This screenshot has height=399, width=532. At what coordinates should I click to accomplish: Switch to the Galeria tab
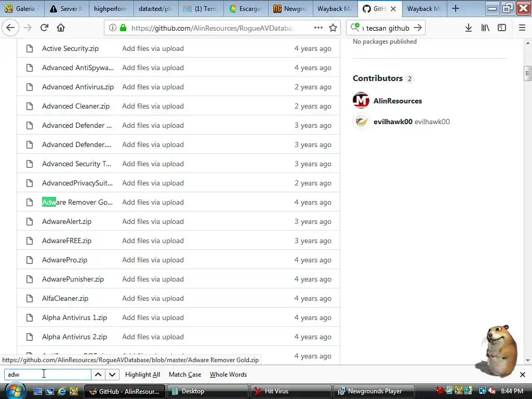[x=22, y=8]
